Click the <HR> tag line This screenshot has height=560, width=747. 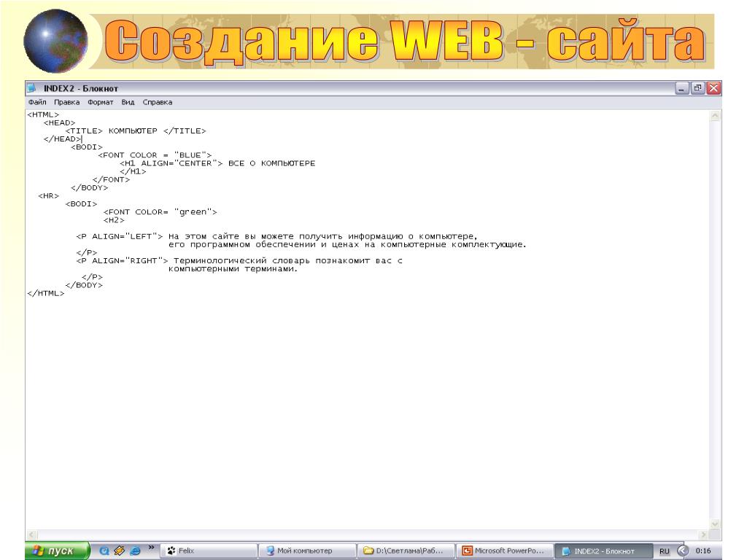(x=49, y=195)
